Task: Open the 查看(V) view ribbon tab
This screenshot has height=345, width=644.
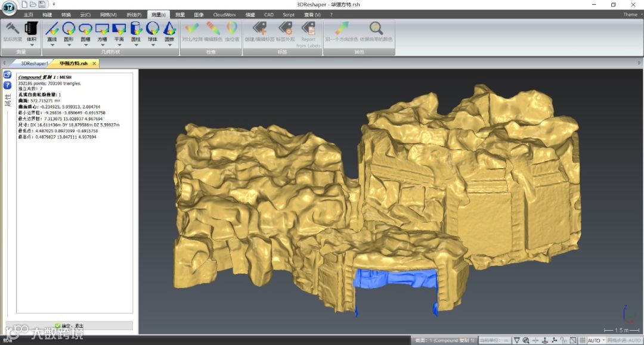Action: (312, 15)
